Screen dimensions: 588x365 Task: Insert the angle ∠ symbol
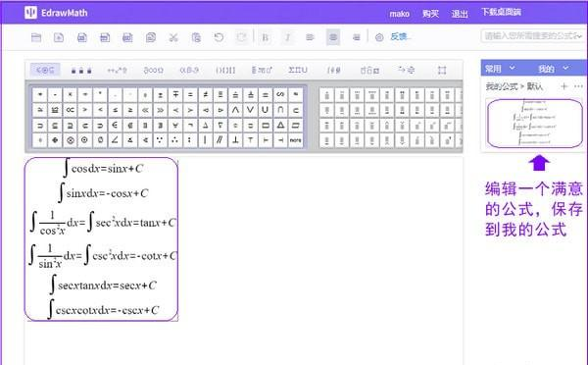[115, 140]
